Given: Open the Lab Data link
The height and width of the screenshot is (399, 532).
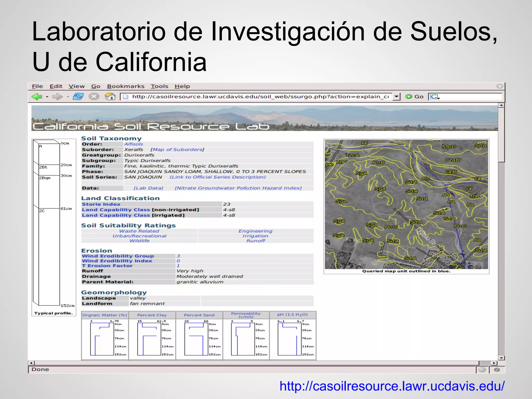Looking at the screenshot, I should click(148, 188).
